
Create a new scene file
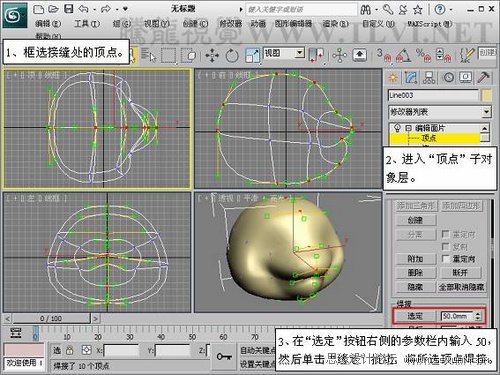point(38,9)
